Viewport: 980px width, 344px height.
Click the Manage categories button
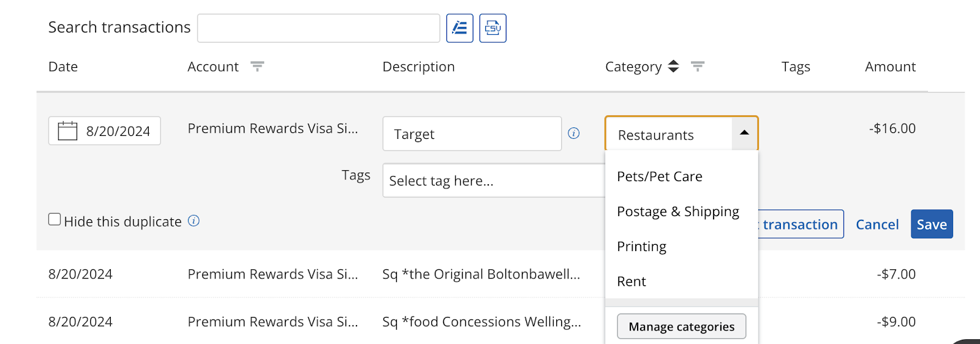(x=681, y=326)
